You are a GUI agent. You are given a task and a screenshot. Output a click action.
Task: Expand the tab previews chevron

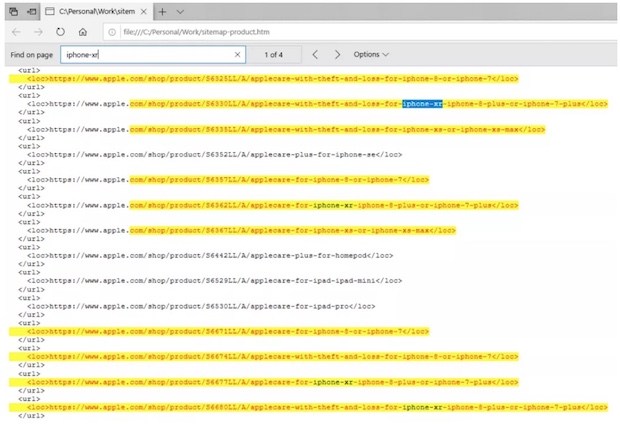(x=180, y=12)
